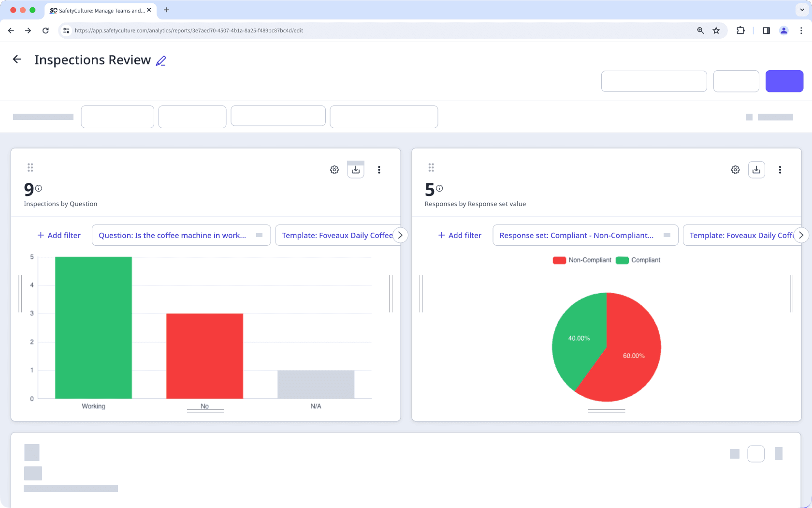The image size is (812, 508).
Task: Switch to the SafetyCulture browser tab
Action: 97,10
